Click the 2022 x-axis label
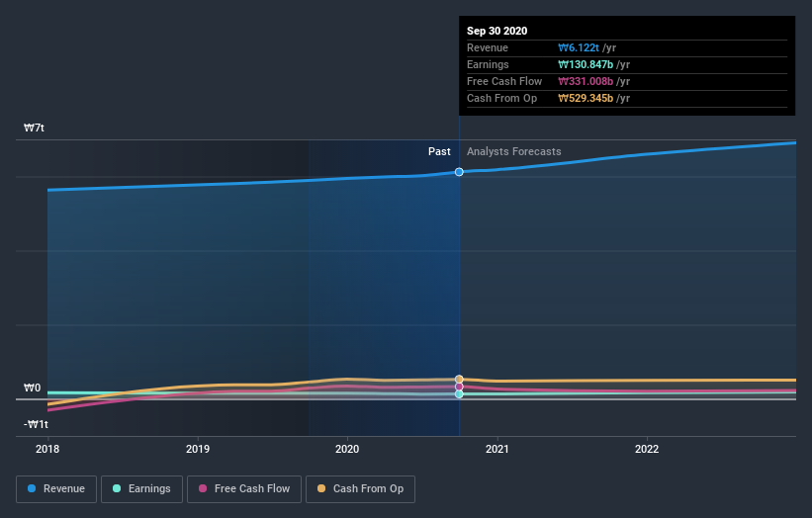Screen dimensions: 812x518 click(647, 449)
